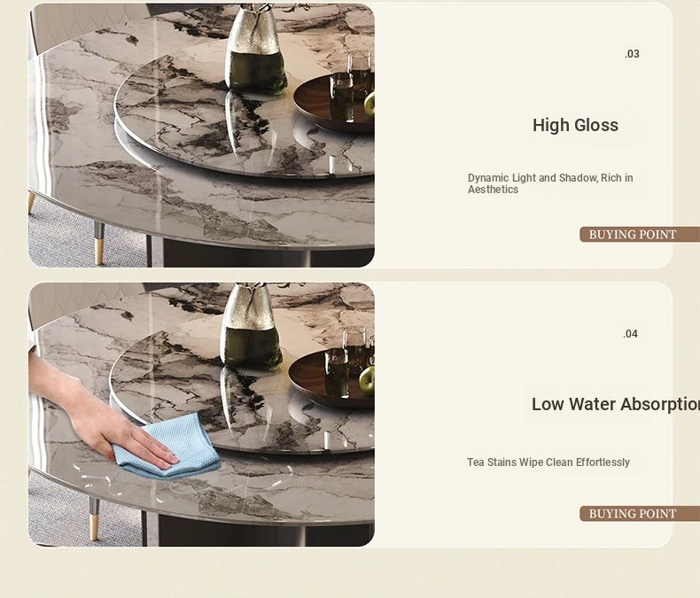Screen dimensions: 700x598
Task: Select the .04 number label
Action: (630, 334)
